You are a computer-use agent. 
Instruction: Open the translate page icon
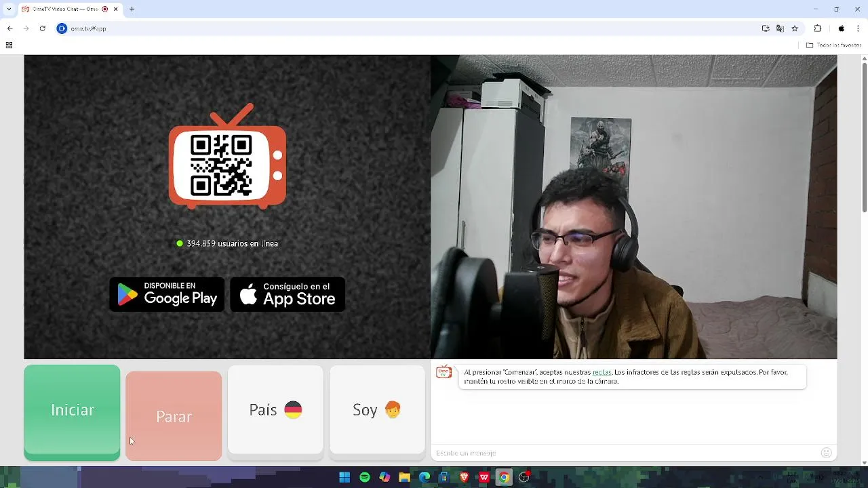pyautogui.click(x=780, y=28)
